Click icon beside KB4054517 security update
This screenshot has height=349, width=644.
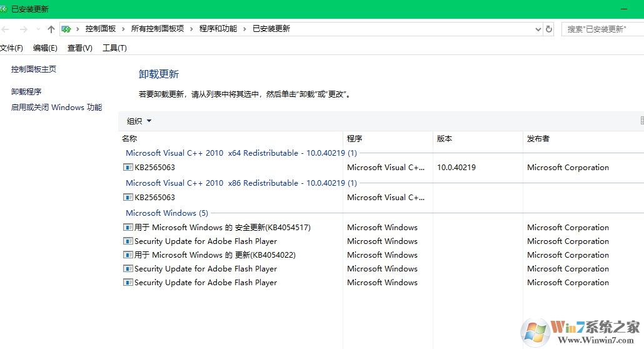point(128,227)
